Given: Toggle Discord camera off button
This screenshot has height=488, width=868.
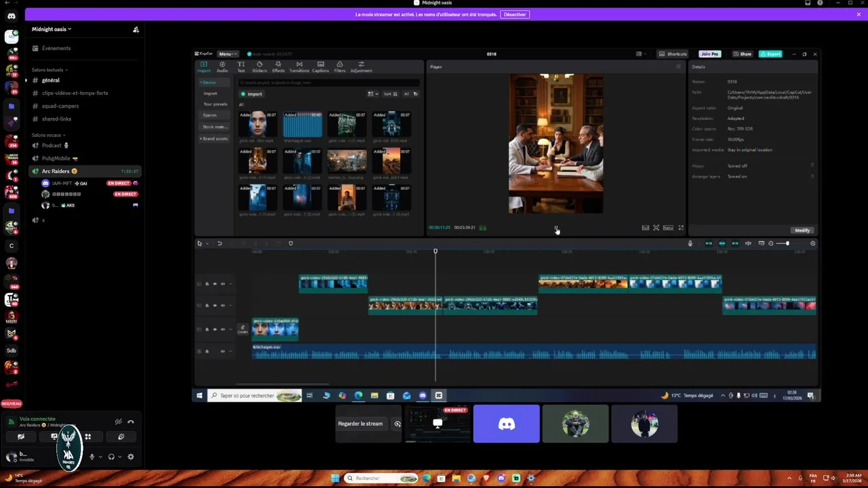Looking at the screenshot, I should [21, 436].
